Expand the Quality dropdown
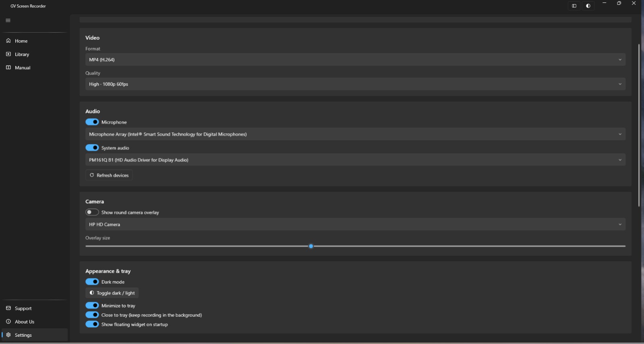 coord(355,84)
